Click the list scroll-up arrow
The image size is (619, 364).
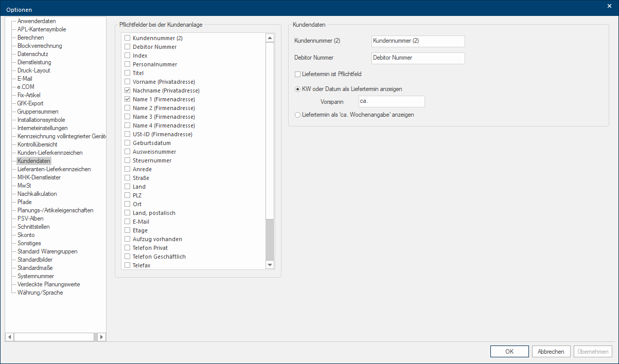click(270, 38)
